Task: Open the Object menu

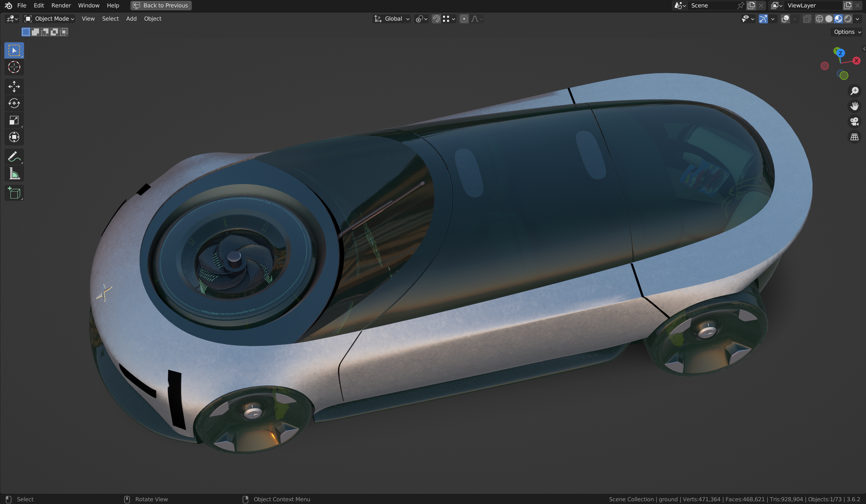Action: click(x=153, y=19)
